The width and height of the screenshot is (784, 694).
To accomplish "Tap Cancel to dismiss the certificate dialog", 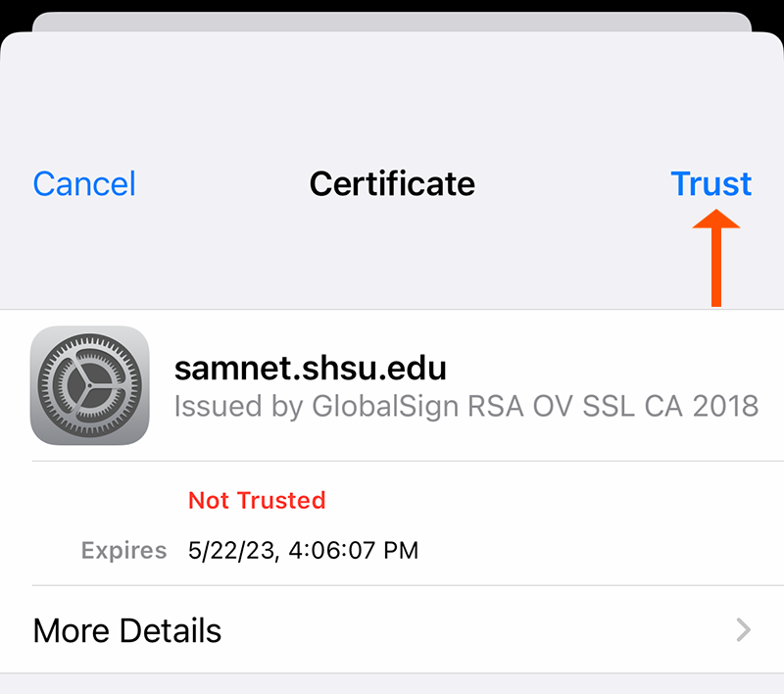I will click(x=83, y=183).
